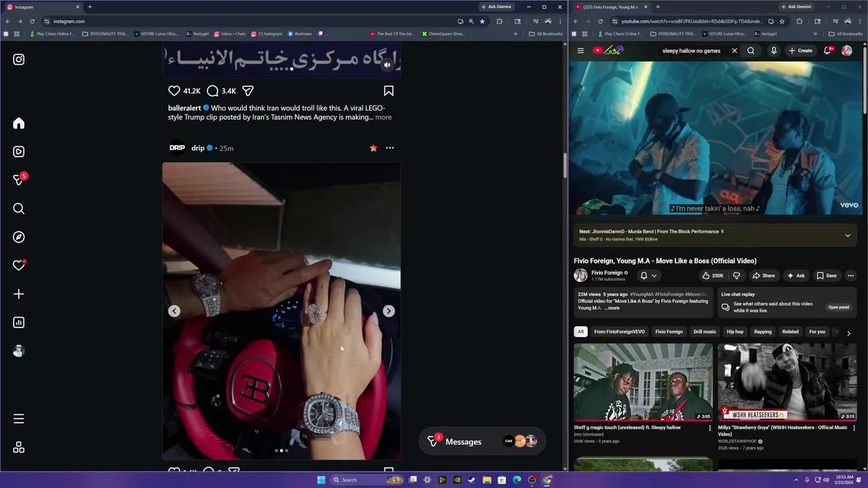Open the Windows Start button on the taskbar

point(321,480)
